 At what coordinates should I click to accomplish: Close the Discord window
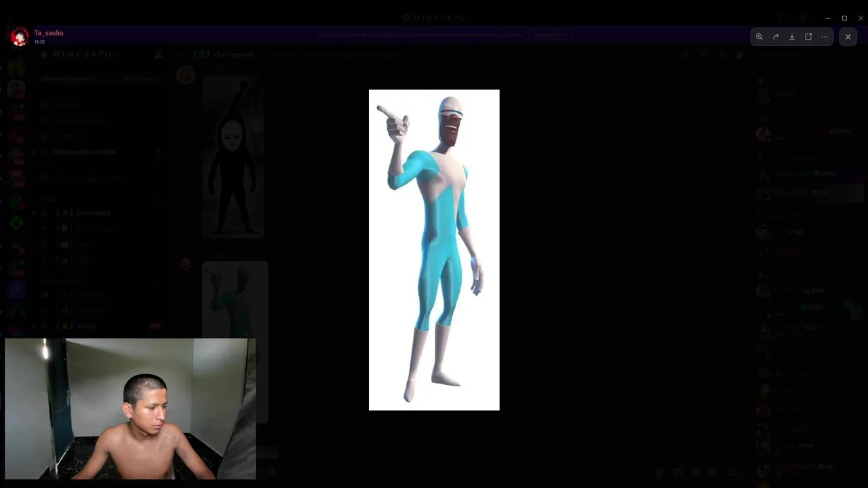(x=861, y=18)
